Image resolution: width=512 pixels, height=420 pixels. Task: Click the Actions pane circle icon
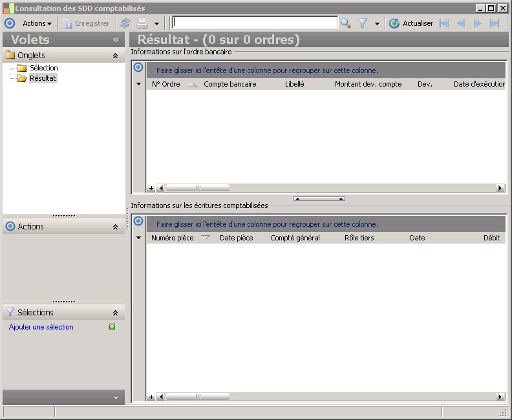(10, 226)
